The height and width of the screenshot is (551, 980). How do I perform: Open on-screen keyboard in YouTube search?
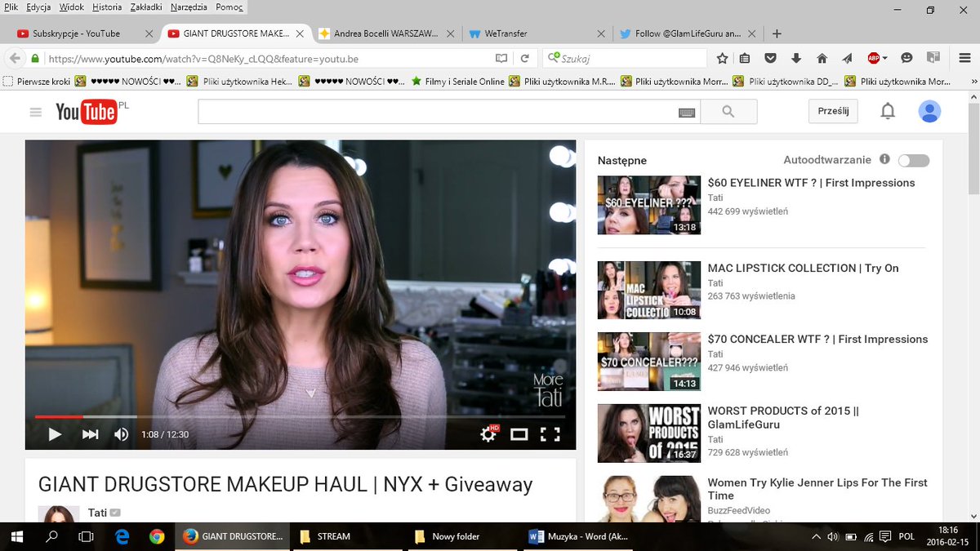click(687, 113)
